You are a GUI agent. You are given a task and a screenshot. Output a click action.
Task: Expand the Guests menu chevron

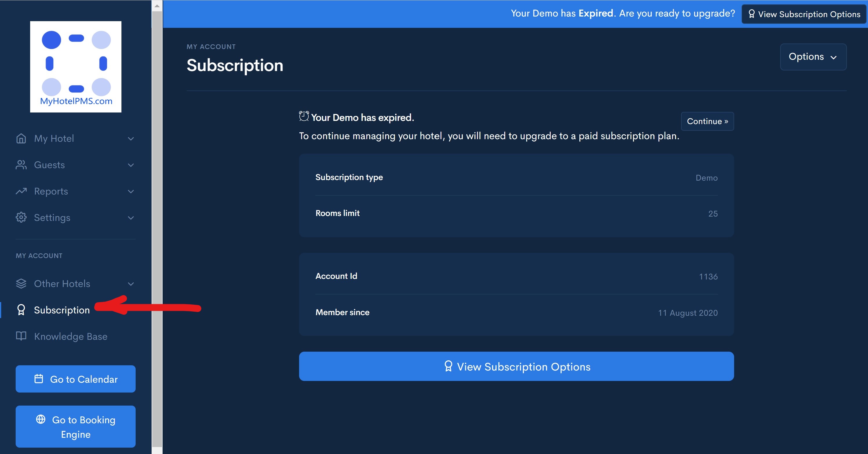131,165
